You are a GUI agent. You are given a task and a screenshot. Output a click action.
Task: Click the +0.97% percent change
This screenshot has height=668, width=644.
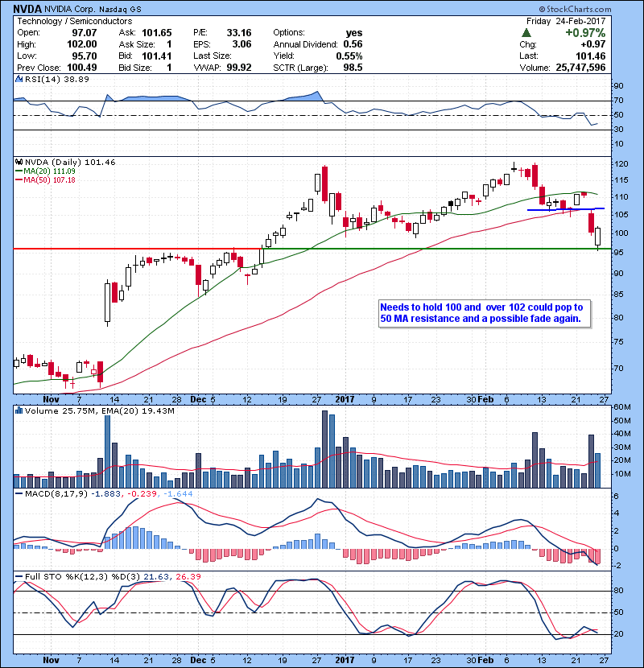point(585,33)
